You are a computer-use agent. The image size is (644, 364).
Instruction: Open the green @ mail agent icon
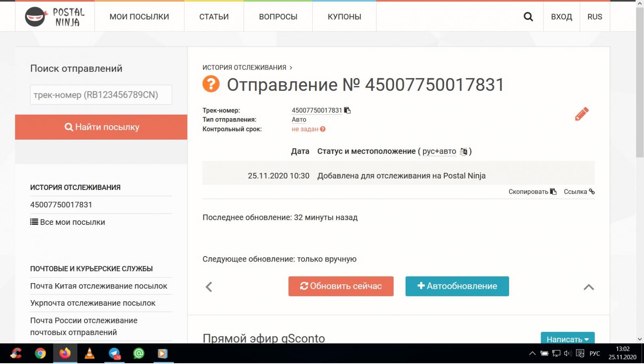pyautogui.click(x=139, y=354)
